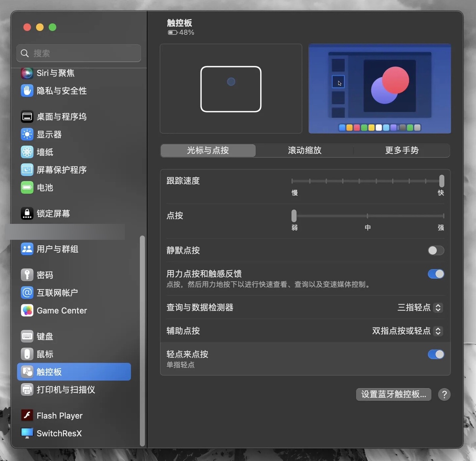
Task: Enable 静默点按 (silent clicking)
Action: coord(436,250)
